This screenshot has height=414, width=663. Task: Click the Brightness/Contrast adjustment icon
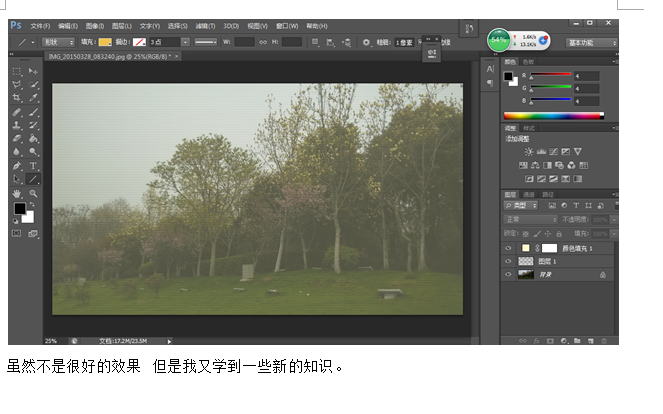(529, 151)
